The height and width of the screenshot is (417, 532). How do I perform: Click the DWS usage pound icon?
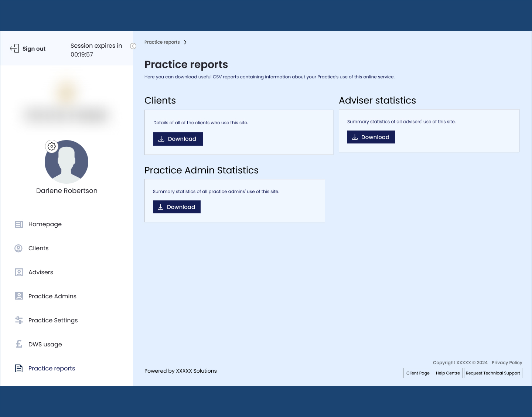19,344
